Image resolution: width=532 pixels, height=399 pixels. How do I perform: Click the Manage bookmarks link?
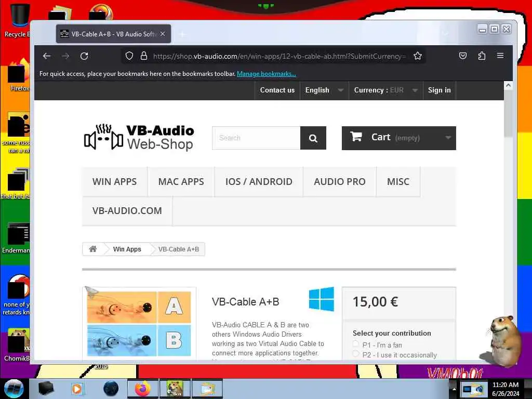267,74
